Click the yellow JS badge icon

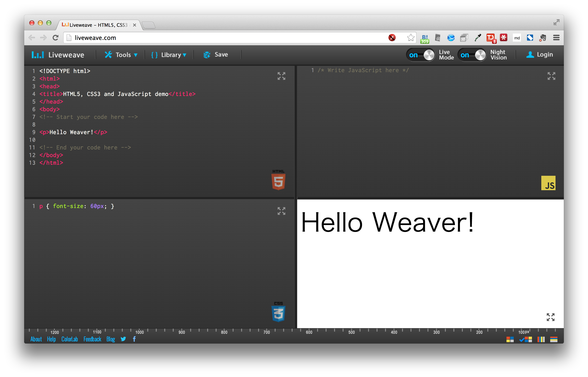point(548,183)
